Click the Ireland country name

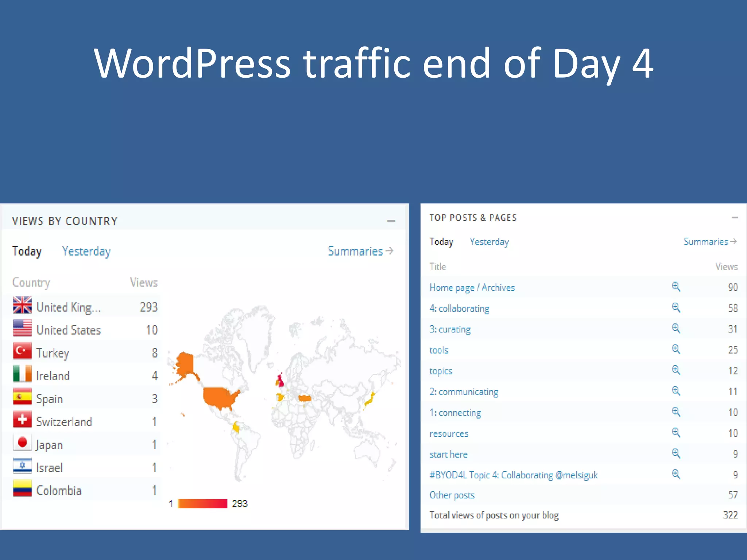pyautogui.click(x=53, y=376)
